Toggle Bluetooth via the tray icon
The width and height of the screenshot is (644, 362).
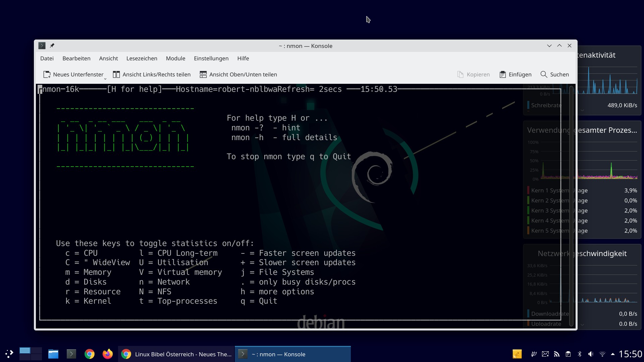coord(580,354)
